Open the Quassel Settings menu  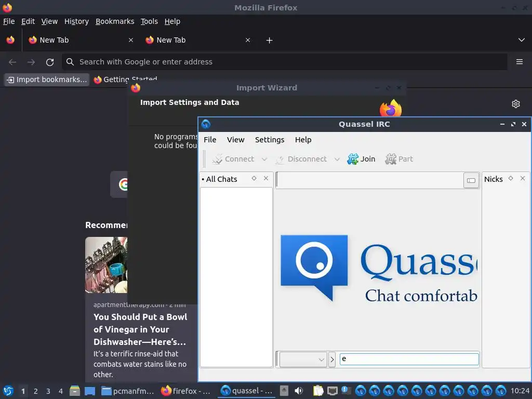[270, 140]
